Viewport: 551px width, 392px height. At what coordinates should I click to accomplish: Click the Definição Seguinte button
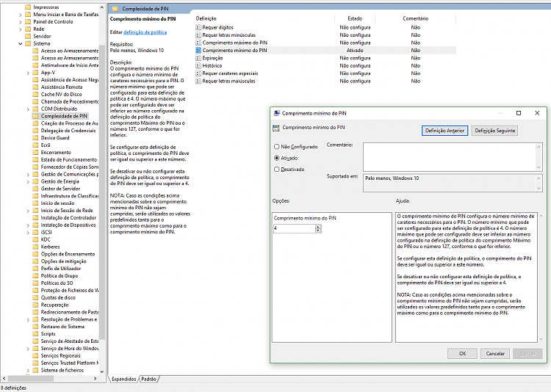click(x=494, y=131)
